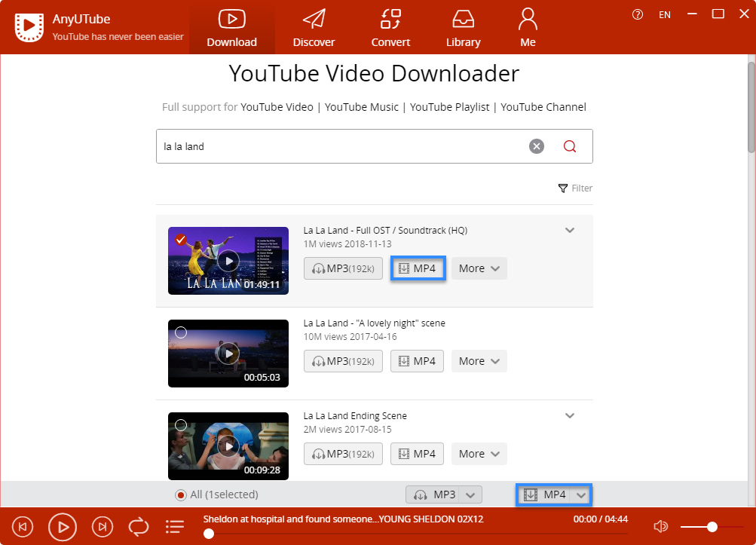Click the 00:00 / 04:44 playback time
The image size is (756, 545).
(601, 519)
